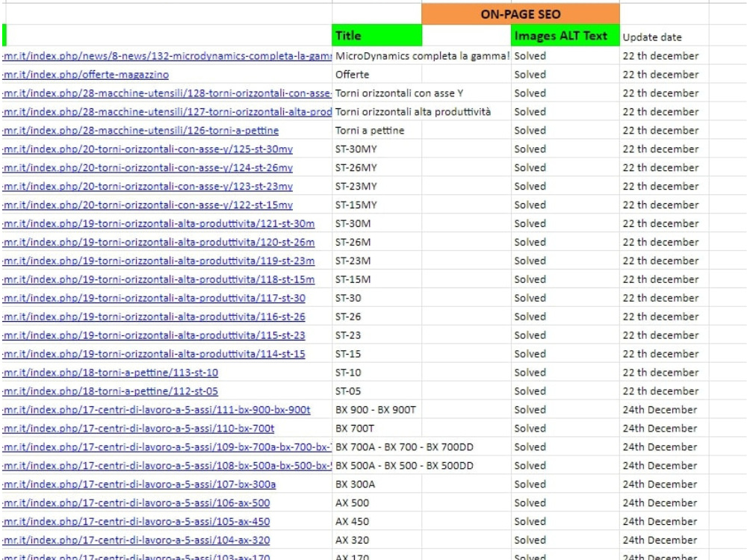Viewport: 747px width, 560px height.
Task: Select the 'ST-23M' title cell
Action: (376, 261)
